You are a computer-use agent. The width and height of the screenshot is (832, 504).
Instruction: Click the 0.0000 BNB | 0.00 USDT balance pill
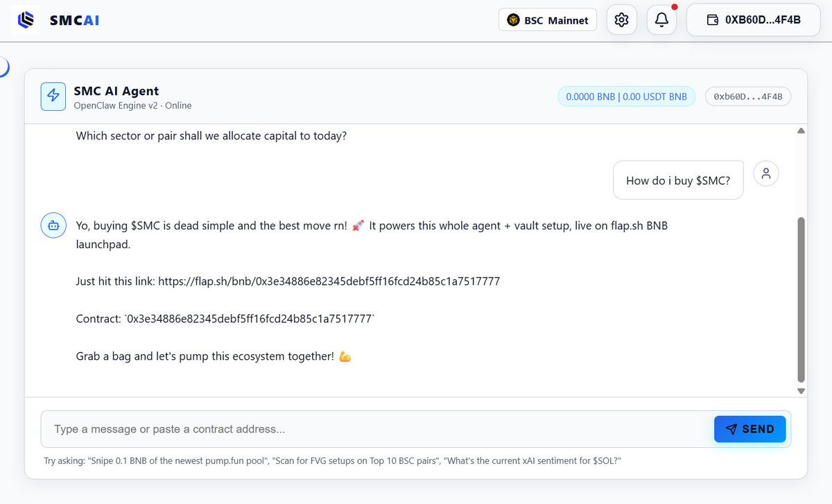[x=627, y=97]
